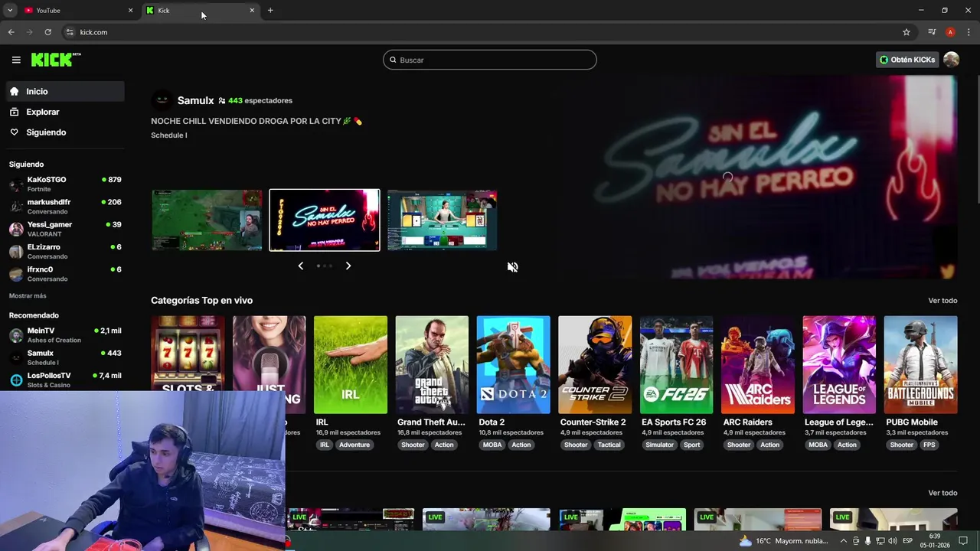
Task: Open the EA Sports FC 26 category card
Action: click(676, 365)
